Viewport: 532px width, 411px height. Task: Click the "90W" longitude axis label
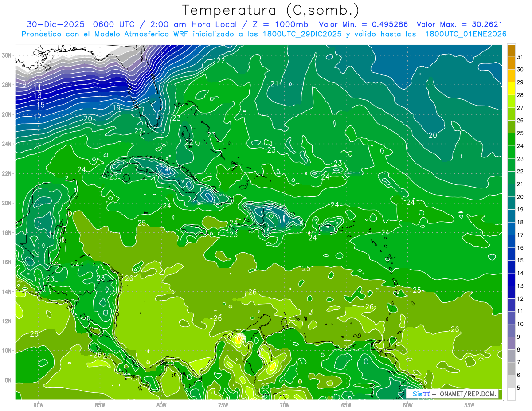click(x=38, y=405)
